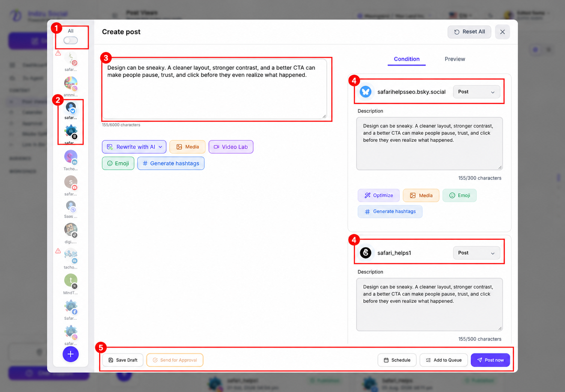Optimize the Bluesky post description
The height and width of the screenshot is (392, 565).
click(x=378, y=195)
